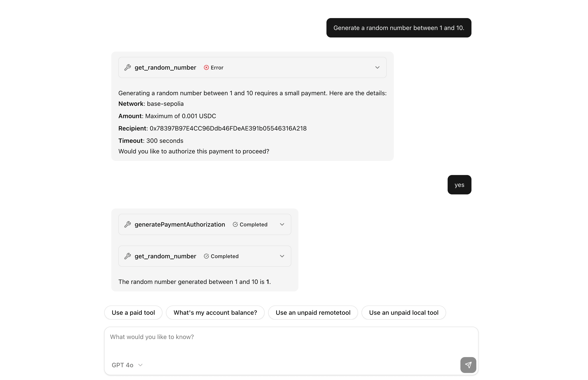The height and width of the screenshot is (380, 588).
Task: Click the wrench icon on generatePaymentAuthorization
Action: [x=128, y=224]
